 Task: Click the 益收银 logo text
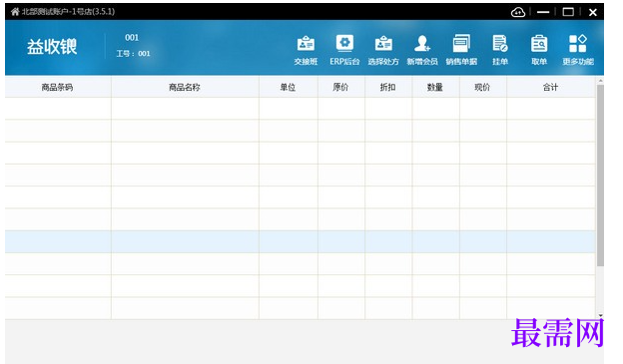[52, 47]
